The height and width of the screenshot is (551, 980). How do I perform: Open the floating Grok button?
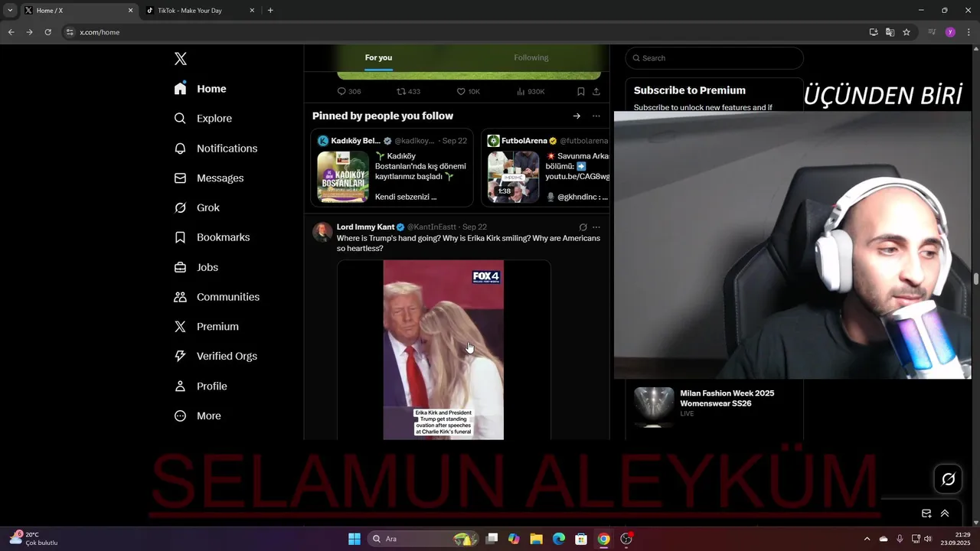coord(948,479)
